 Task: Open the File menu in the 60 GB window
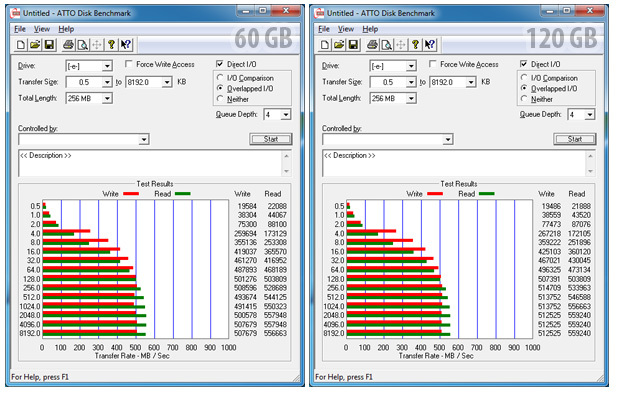tap(20, 29)
